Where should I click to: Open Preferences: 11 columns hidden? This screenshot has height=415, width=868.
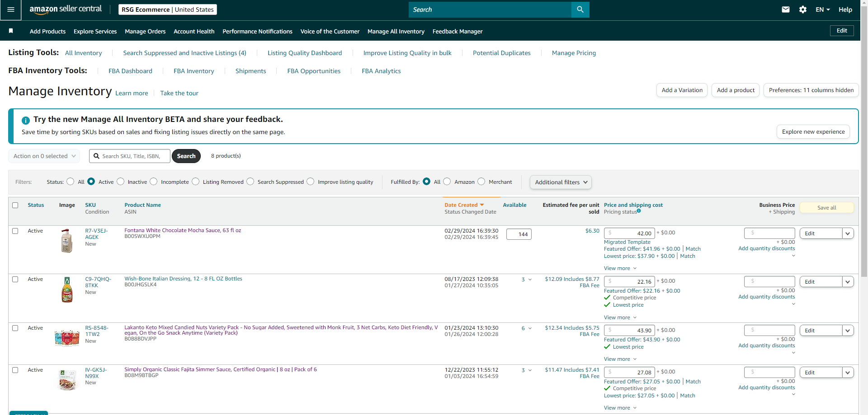(811, 90)
